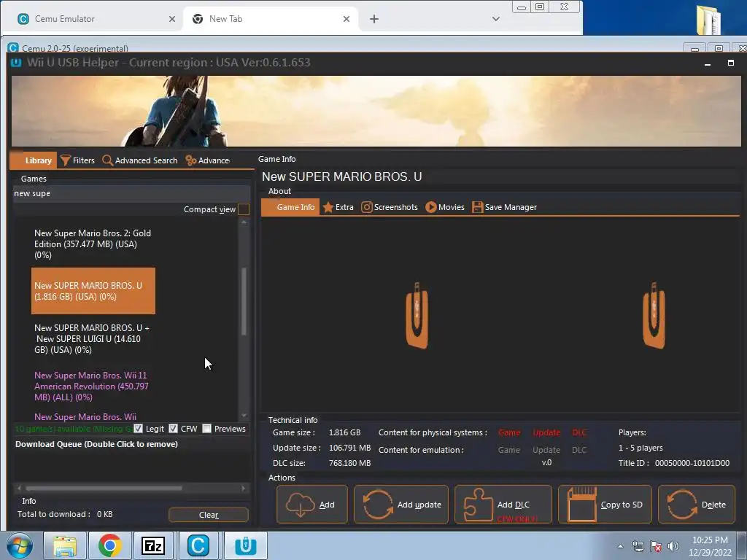
Task: Open the Save Manager floppy tab
Action: 504,207
